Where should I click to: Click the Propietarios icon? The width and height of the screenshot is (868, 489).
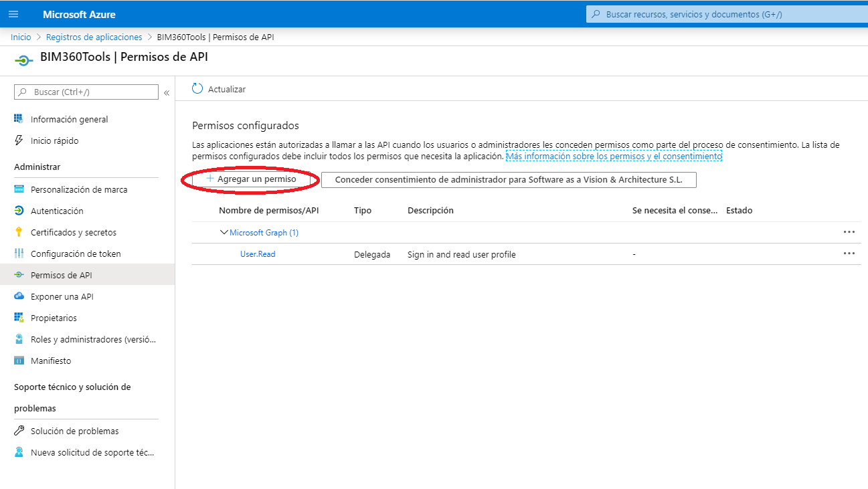click(x=19, y=318)
